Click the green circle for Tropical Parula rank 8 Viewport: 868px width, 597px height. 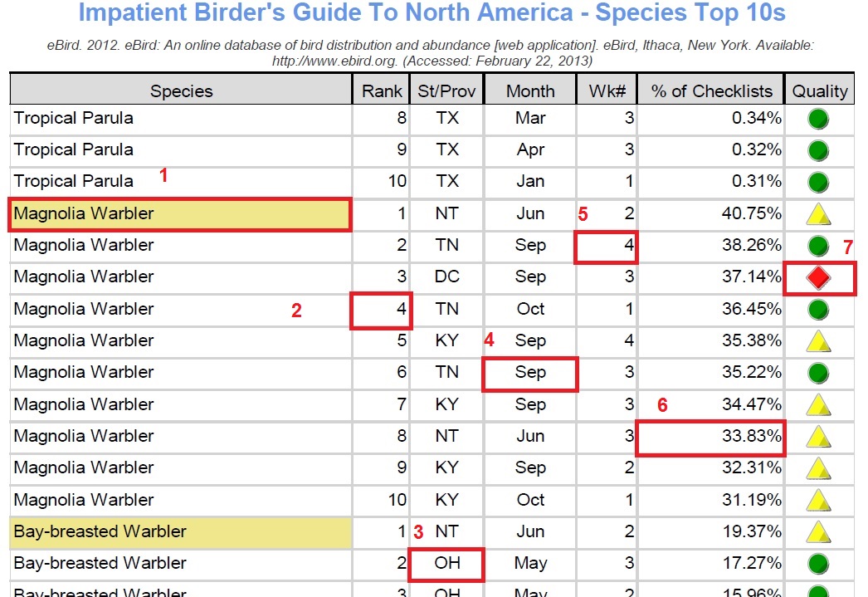(x=818, y=119)
